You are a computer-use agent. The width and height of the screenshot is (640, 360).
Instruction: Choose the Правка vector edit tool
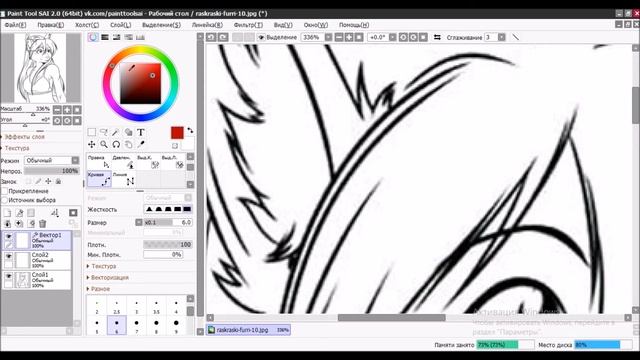[99, 162]
